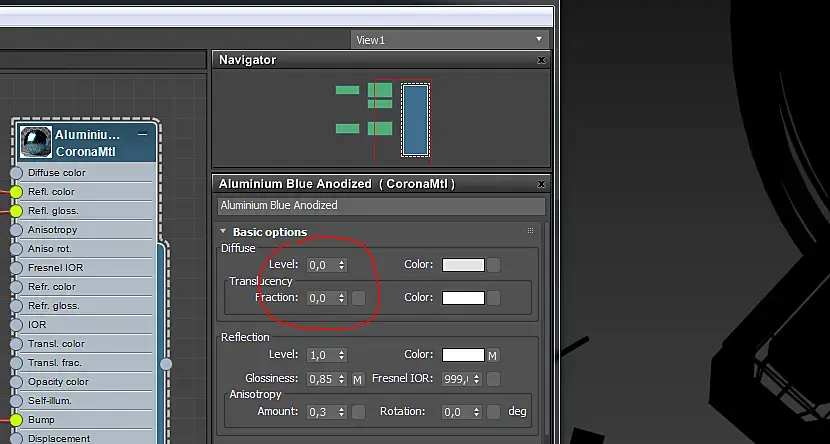Click the Navigator panel title
The height and width of the screenshot is (444, 830).
248,60
